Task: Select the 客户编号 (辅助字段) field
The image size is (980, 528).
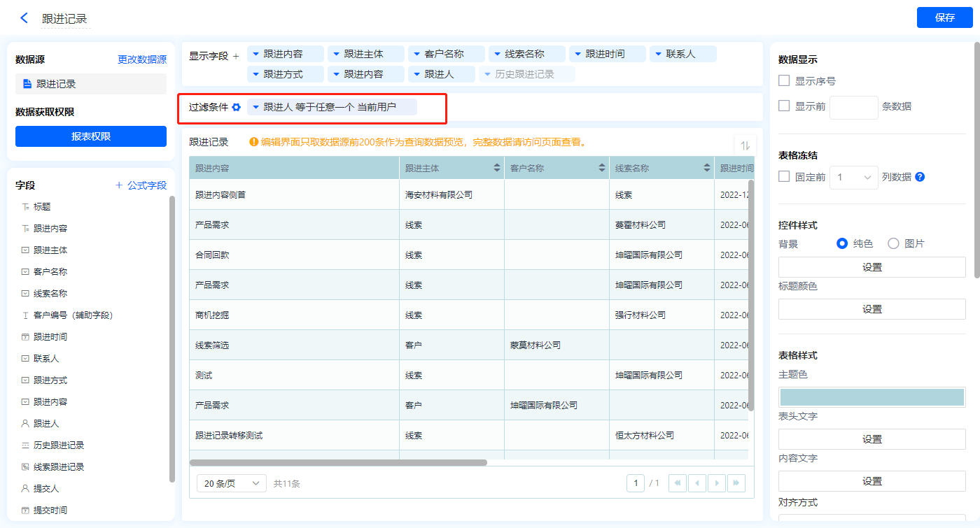Action: [x=73, y=315]
